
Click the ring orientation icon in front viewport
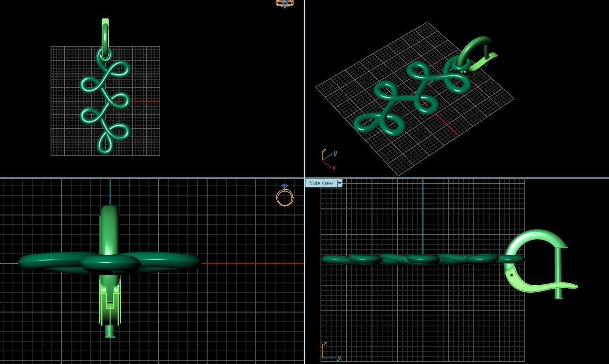(x=285, y=195)
